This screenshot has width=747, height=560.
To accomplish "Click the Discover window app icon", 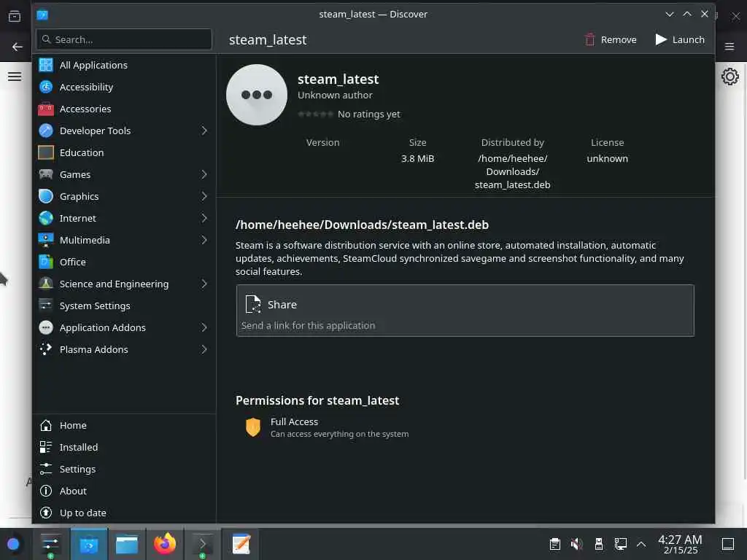I will point(42,15).
